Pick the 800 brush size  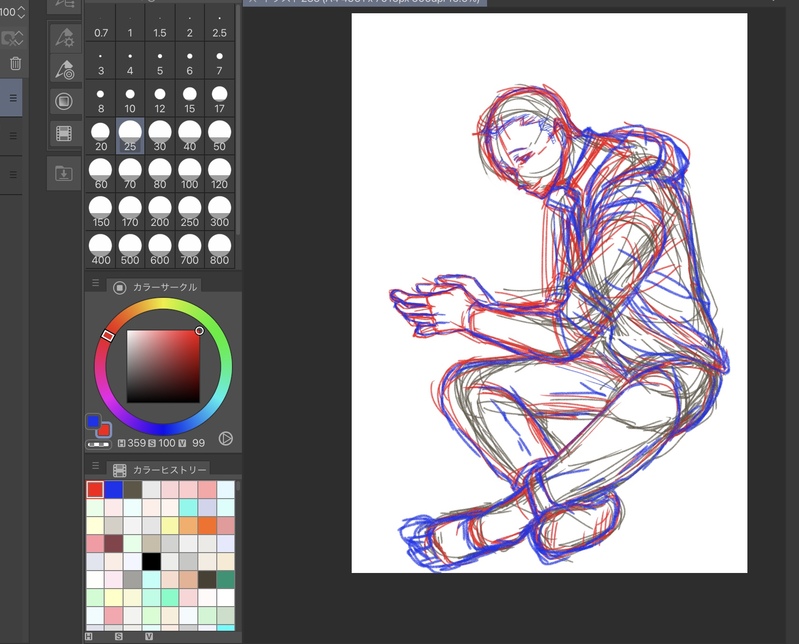coord(219,249)
